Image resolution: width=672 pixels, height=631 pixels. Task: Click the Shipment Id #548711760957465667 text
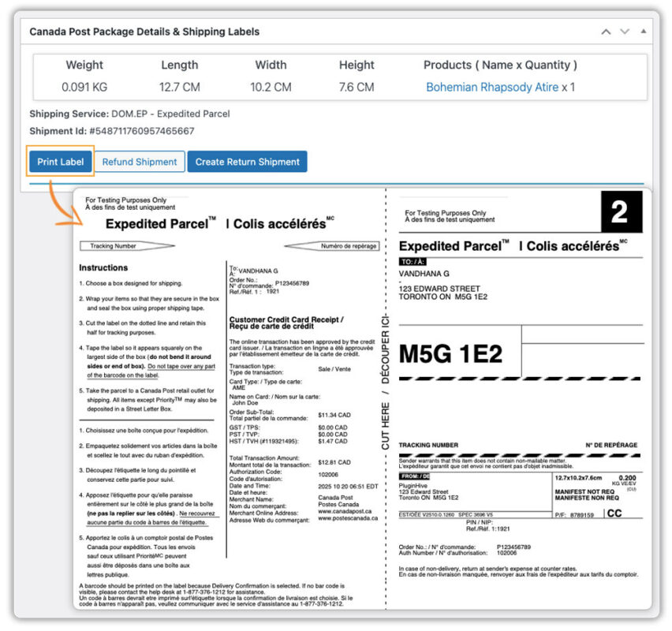112,131
